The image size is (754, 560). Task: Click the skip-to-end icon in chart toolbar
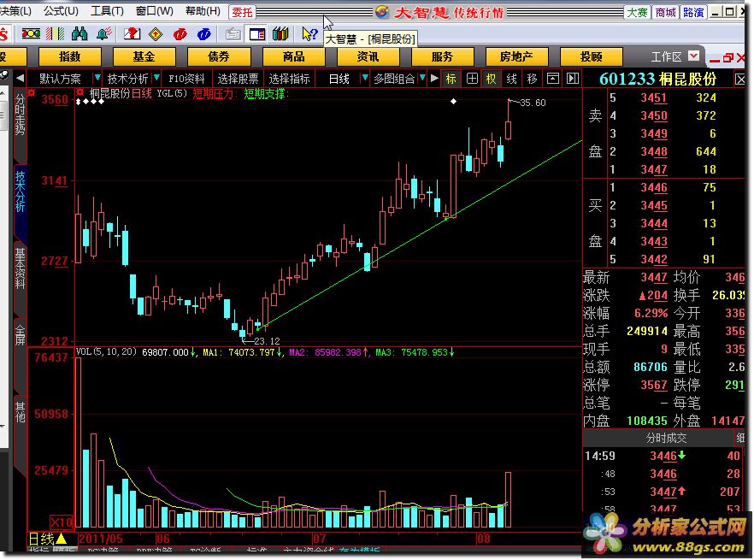pos(572,79)
